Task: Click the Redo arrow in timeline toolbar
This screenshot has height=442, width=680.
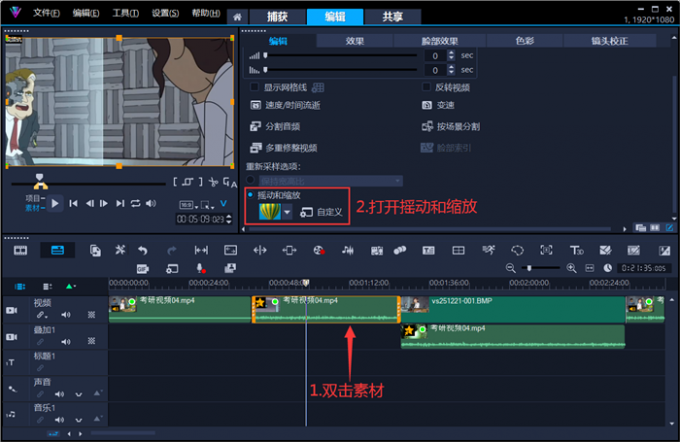Action: click(172, 250)
